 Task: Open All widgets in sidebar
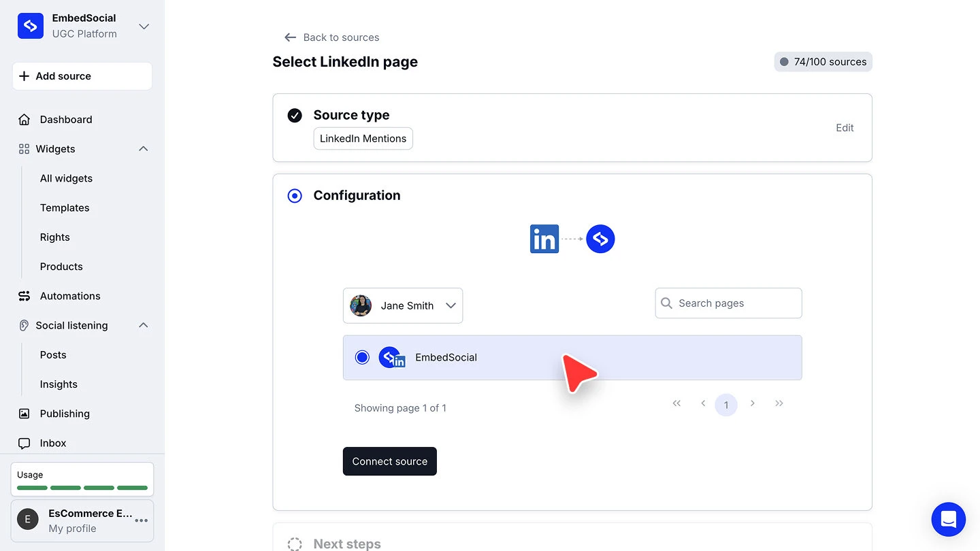coord(66,178)
